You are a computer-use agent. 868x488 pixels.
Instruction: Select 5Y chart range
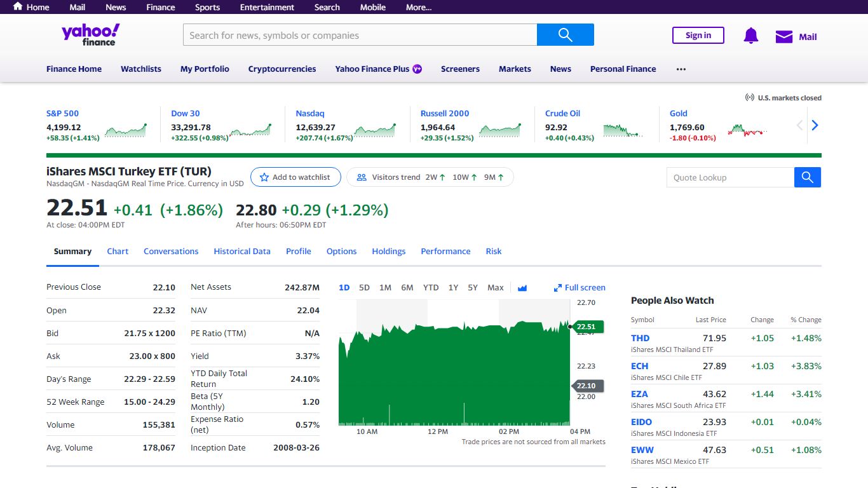[473, 288]
